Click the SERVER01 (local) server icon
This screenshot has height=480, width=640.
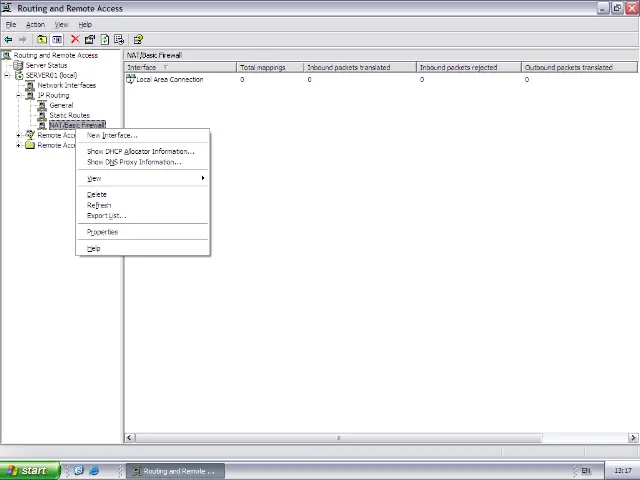click(x=19, y=76)
